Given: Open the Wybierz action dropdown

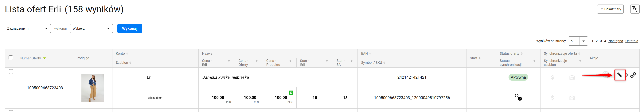Looking at the screenshot, I should click(x=91, y=28).
